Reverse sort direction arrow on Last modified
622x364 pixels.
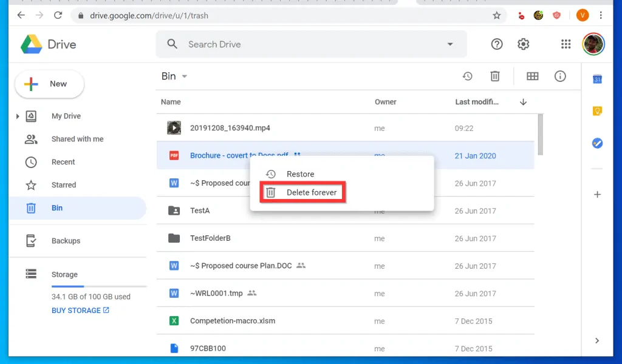(x=523, y=102)
